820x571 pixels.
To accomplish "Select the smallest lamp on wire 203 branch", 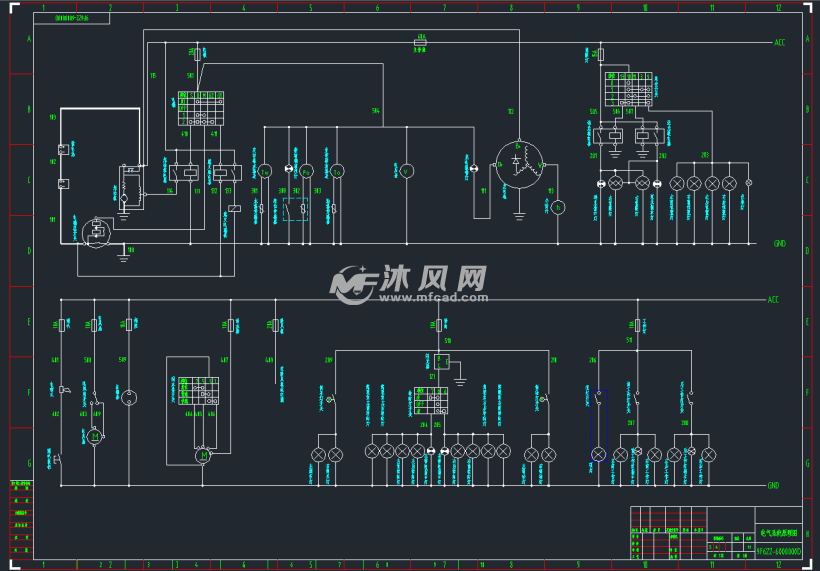I will point(748,183).
